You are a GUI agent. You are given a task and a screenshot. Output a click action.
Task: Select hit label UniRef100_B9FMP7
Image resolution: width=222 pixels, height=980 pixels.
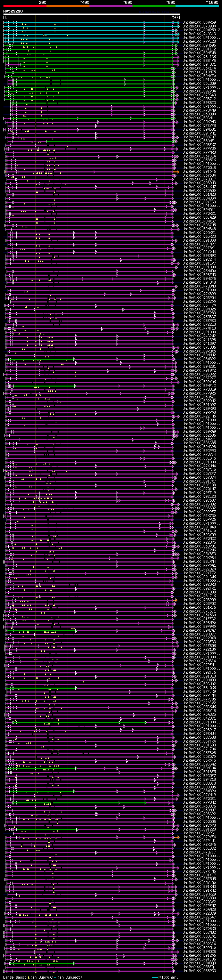(199, 244)
